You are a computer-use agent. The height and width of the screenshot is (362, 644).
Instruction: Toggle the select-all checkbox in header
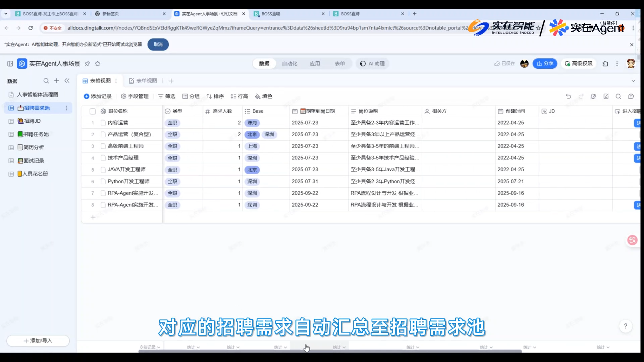tap(93, 111)
